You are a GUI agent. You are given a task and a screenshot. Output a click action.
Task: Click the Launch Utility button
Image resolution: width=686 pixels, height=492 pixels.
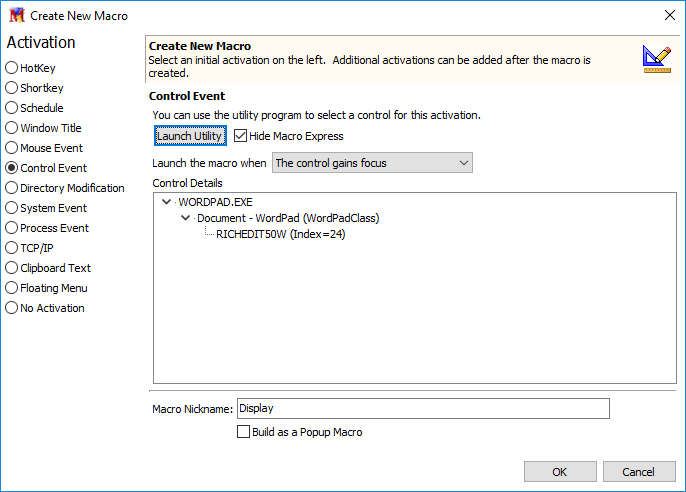[x=190, y=136]
